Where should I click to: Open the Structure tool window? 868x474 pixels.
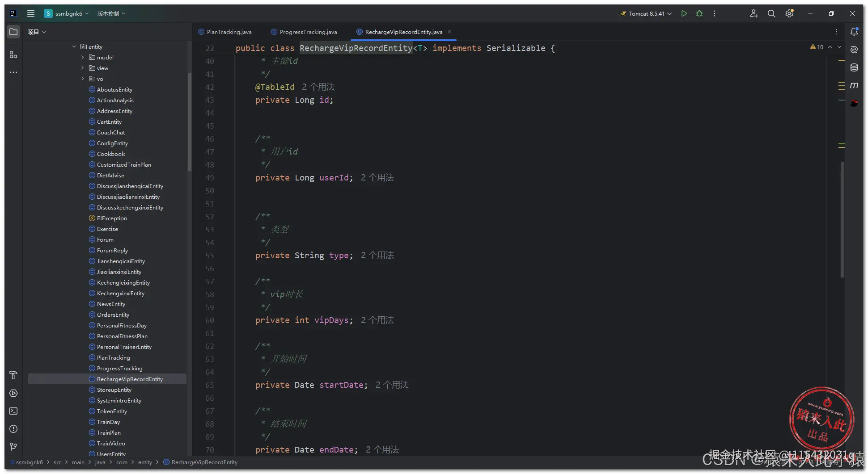[13, 55]
